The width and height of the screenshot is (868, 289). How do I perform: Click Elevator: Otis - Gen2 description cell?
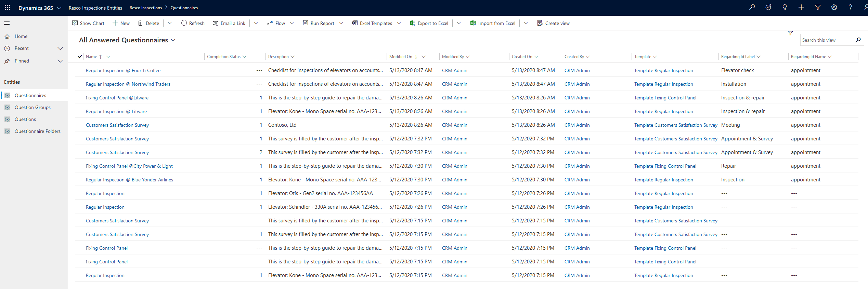320,193
